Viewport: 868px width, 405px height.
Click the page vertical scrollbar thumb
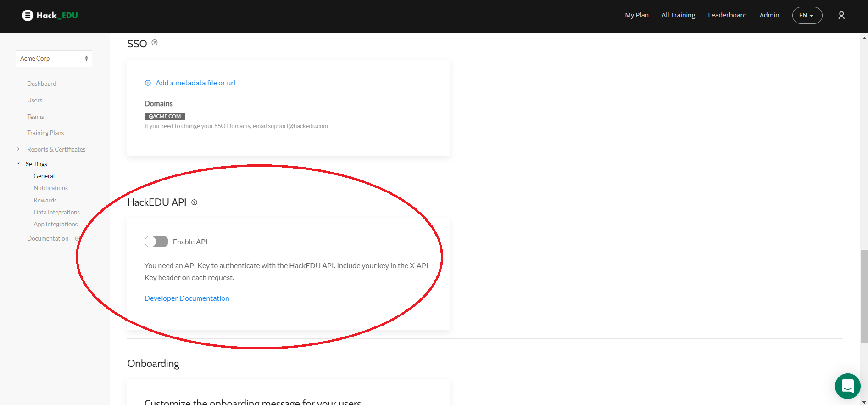[864, 296]
